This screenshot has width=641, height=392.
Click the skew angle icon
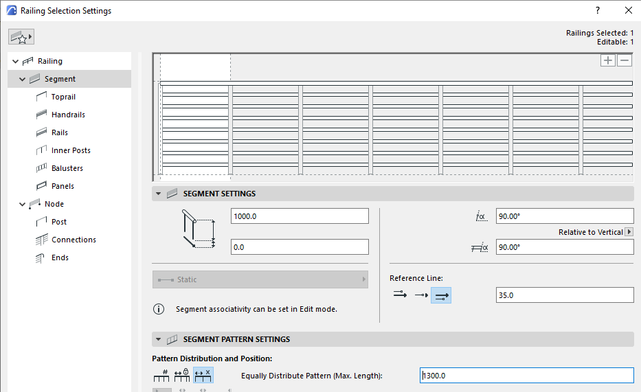pyautogui.click(x=480, y=247)
